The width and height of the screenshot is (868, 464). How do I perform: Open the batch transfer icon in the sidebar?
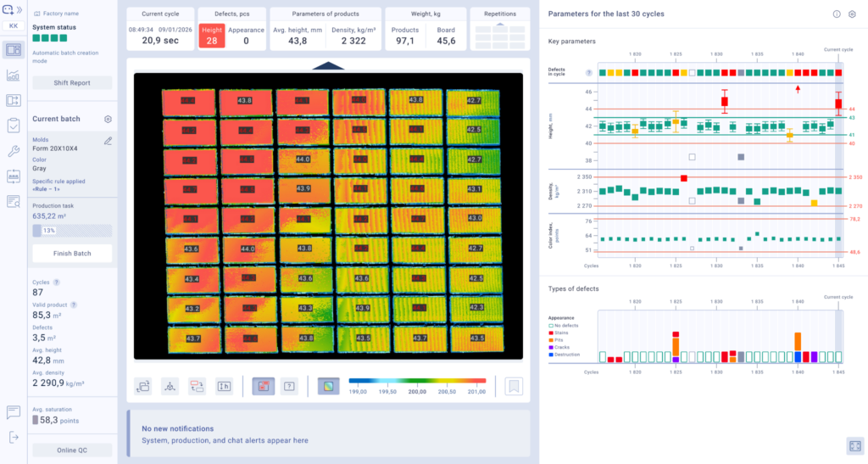tap(14, 100)
